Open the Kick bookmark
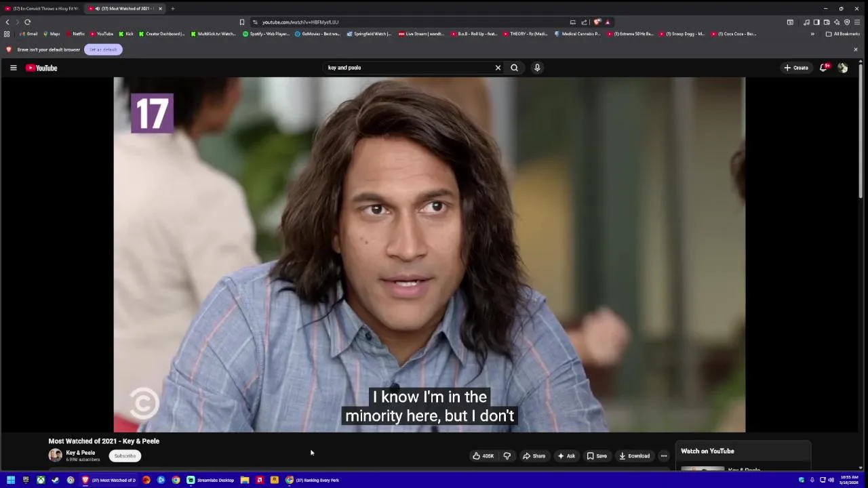 tap(126, 34)
